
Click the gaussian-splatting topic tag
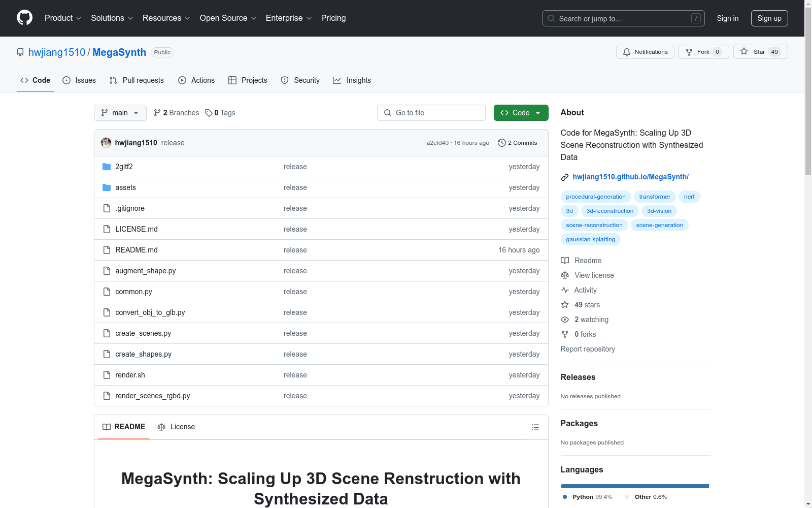tap(591, 239)
